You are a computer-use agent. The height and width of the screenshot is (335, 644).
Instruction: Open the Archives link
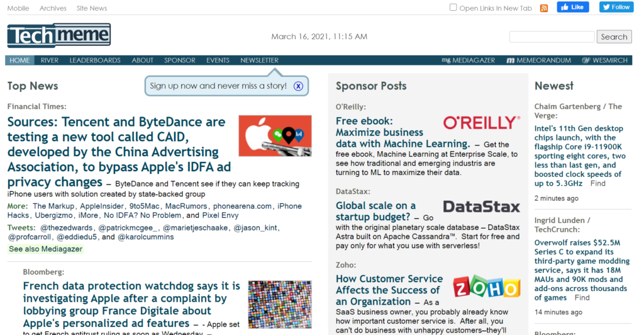[53, 8]
